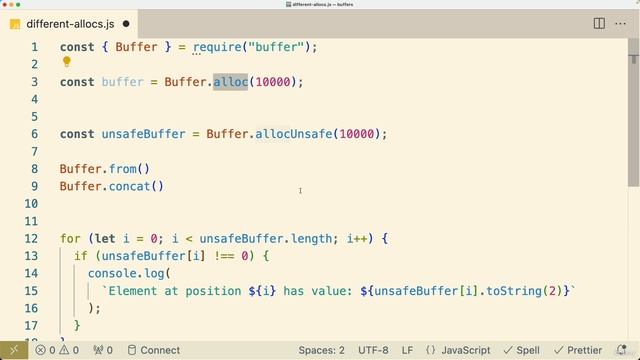This screenshot has width=640, height=360.
Task: Click the vertical scrollbar thumb
Action: point(633,112)
